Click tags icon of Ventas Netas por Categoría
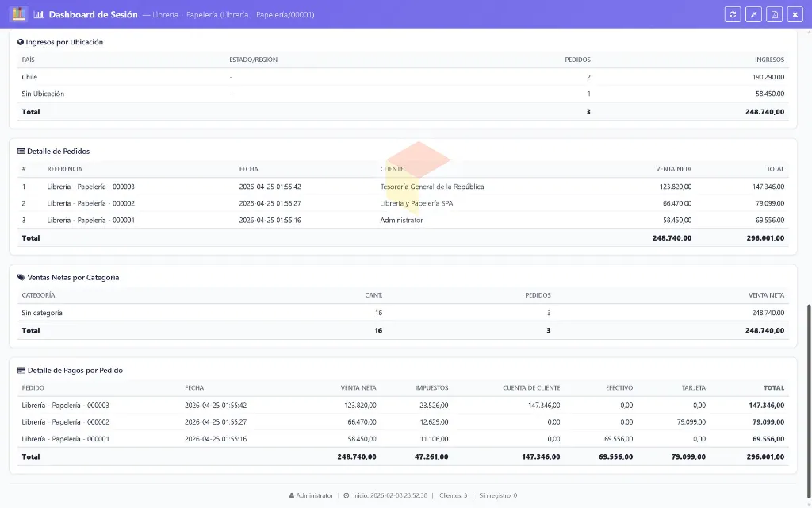This screenshot has height=508, width=812. coord(21,277)
